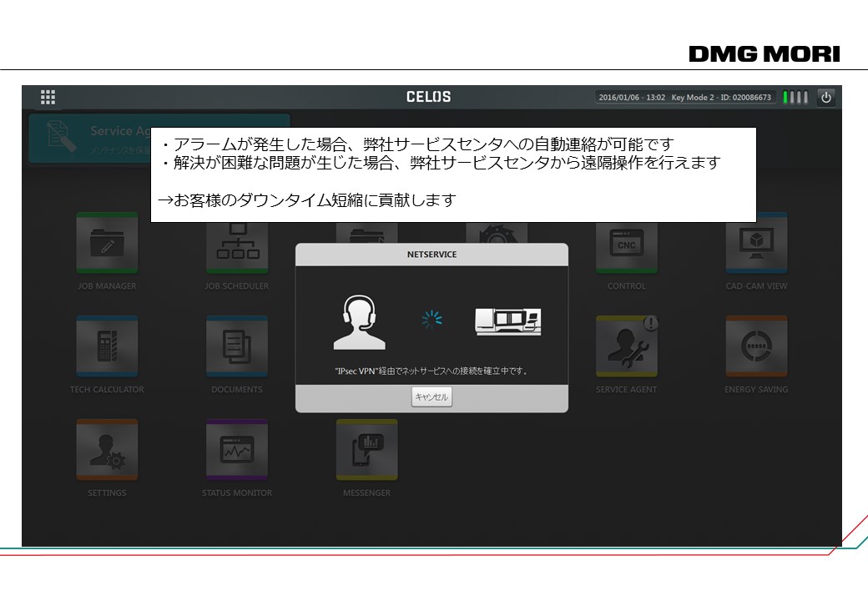Click the CELOS title text
Screen dimensions: 868x601
(x=428, y=97)
